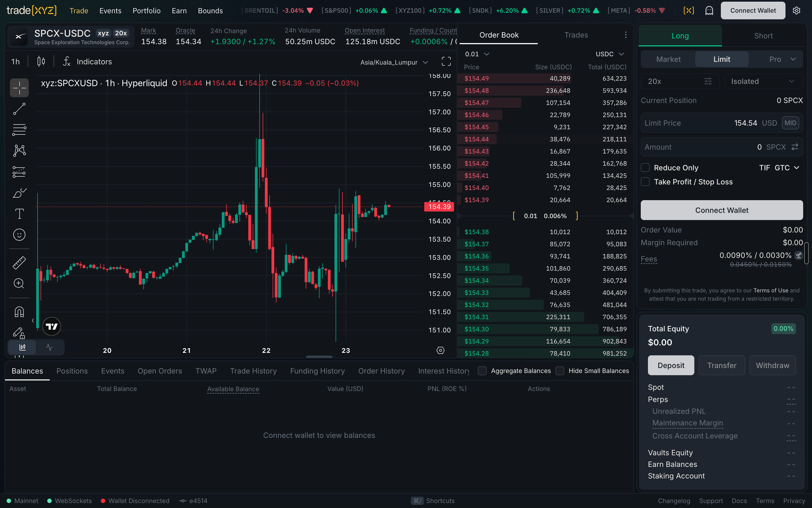
Task: Enter fullscreen chart mode
Action: click(446, 62)
